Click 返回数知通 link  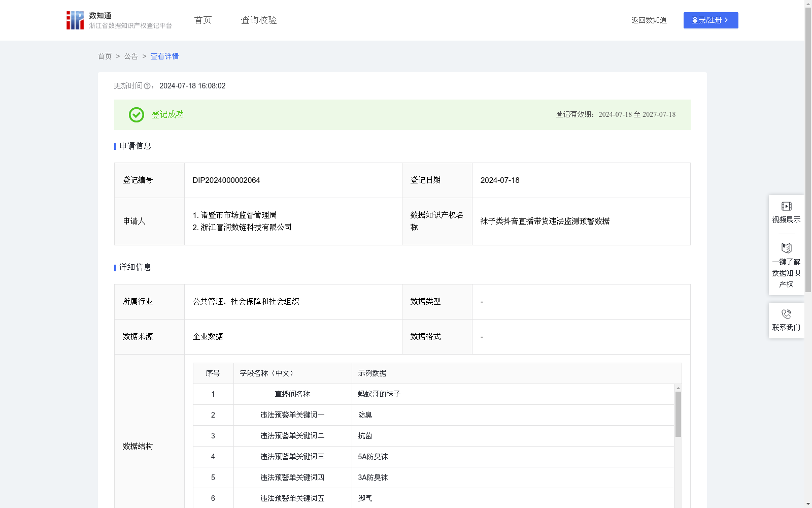(x=649, y=20)
